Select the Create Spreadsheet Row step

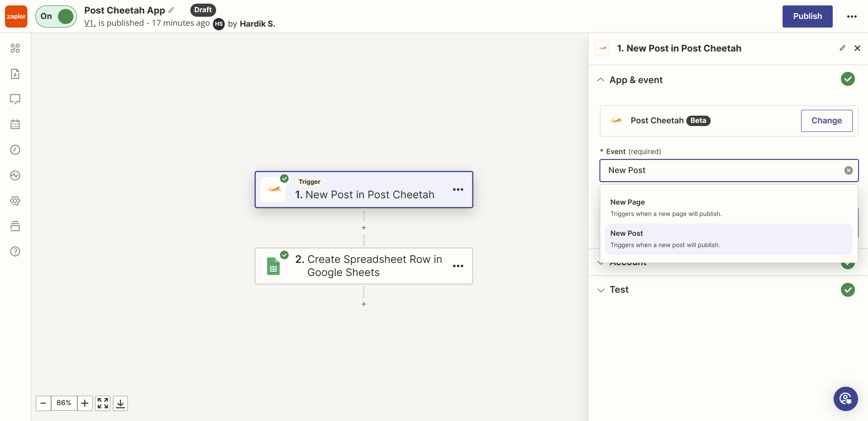coord(364,266)
